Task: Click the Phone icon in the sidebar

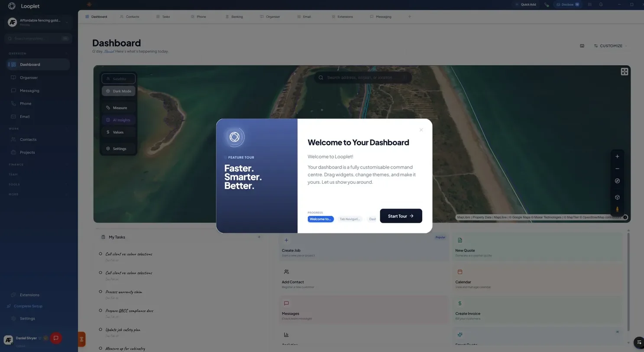Action: tap(13, 104)
